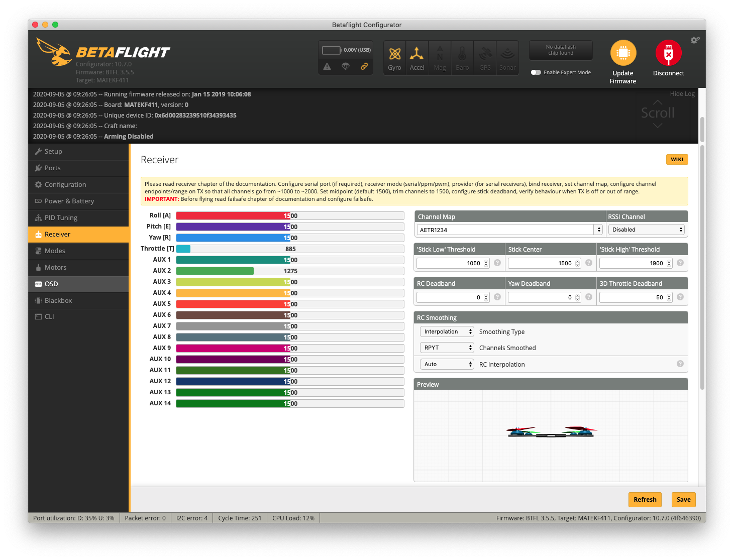
Task: Click the 3D Throttle Deadband stepper arrows
Action: coord(669,297)
